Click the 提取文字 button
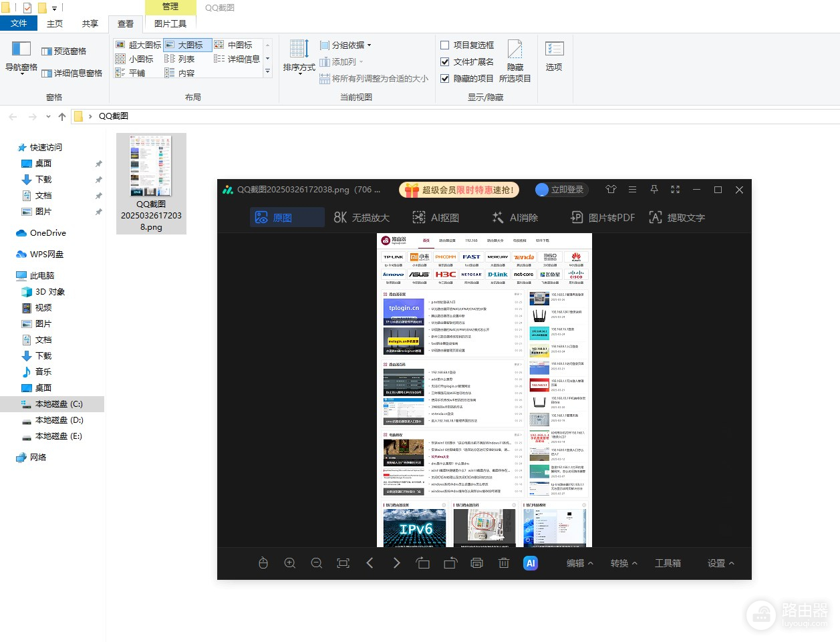Screen dimensions: 840x642 pos(677,218)
